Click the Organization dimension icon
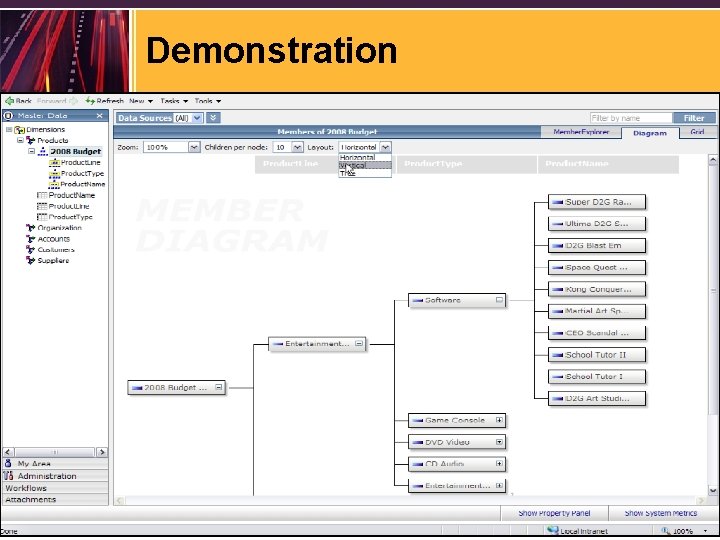The width and height of the screenshot is (720, 540). point(31,228)
